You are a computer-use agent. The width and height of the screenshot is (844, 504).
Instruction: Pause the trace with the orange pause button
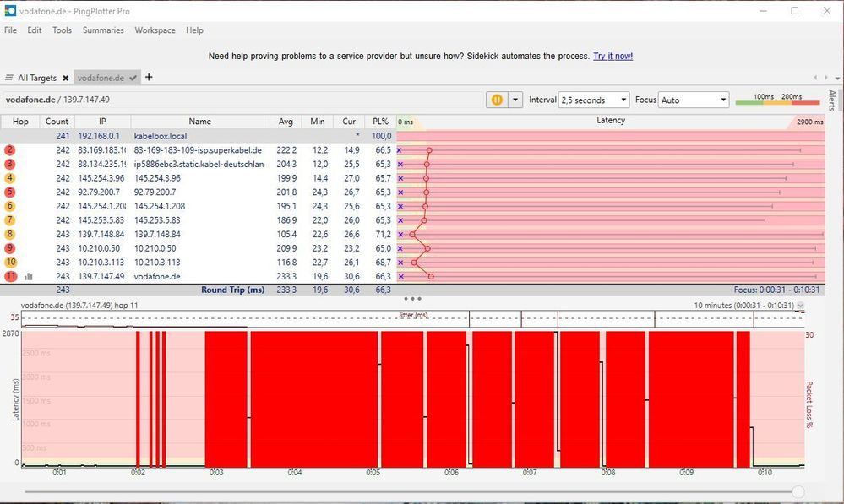(497, 100)
